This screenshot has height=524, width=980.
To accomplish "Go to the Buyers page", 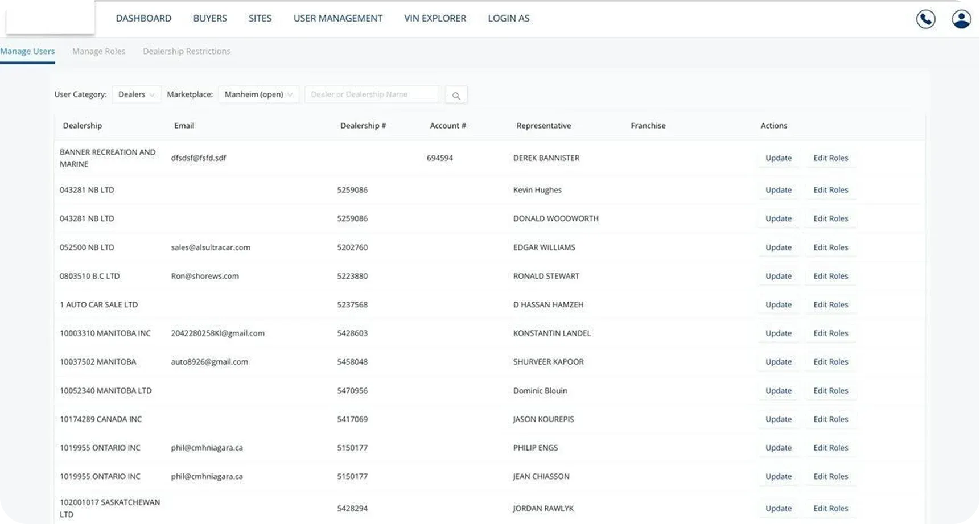I will pos(210,18).
